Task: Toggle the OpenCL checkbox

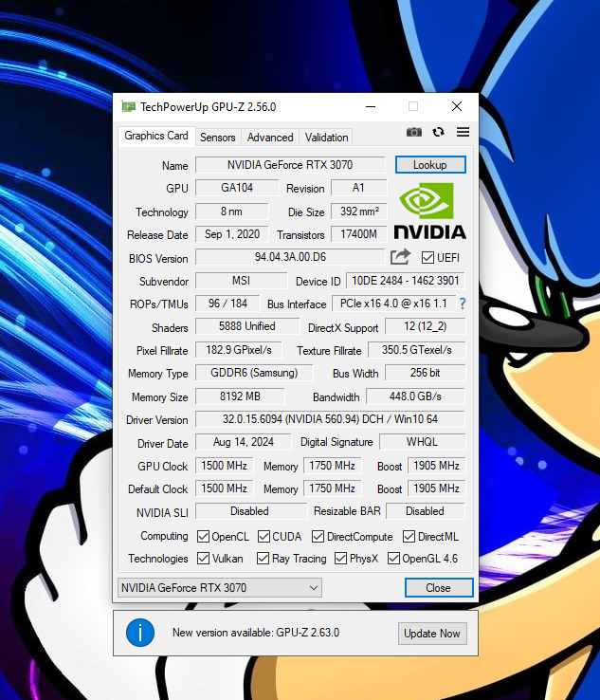Action: point(203,536)
